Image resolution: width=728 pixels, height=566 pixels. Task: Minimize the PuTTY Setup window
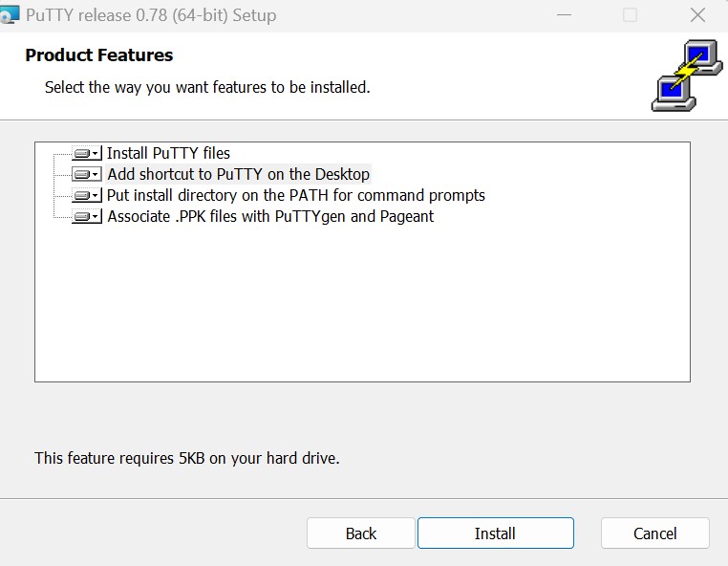pos(564,15)
